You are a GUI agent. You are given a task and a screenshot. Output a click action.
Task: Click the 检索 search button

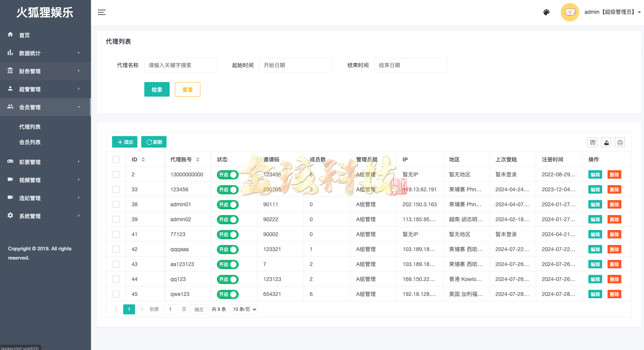coord(157,89)
